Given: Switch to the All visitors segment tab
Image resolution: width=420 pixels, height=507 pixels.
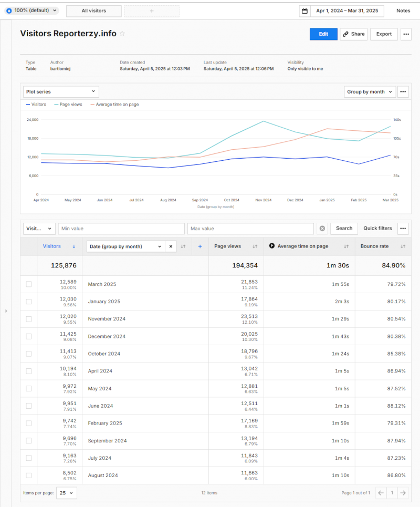Looking at the screenshot, I should point(94,11).
